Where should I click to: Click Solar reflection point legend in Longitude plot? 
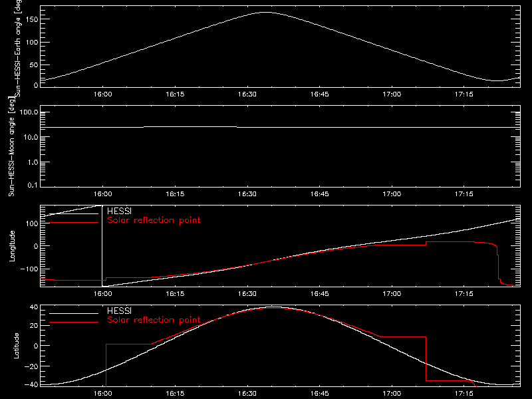pos(154,220)
